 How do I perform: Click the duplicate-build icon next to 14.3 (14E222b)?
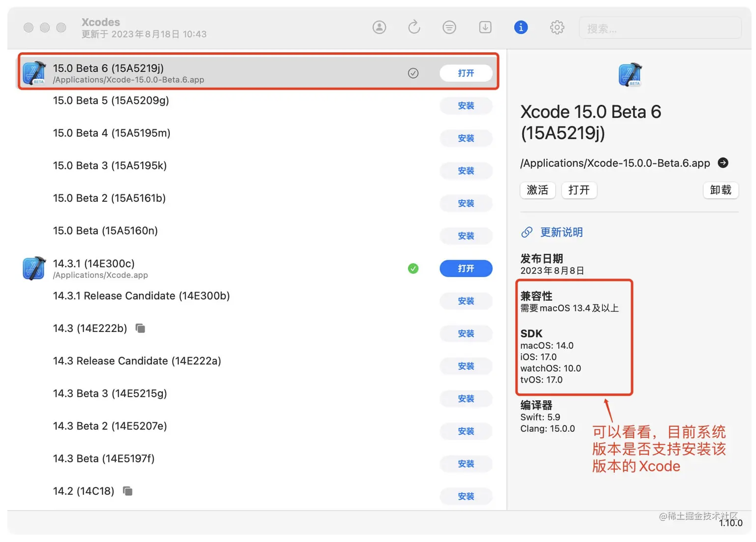click(x=140, y=328)
